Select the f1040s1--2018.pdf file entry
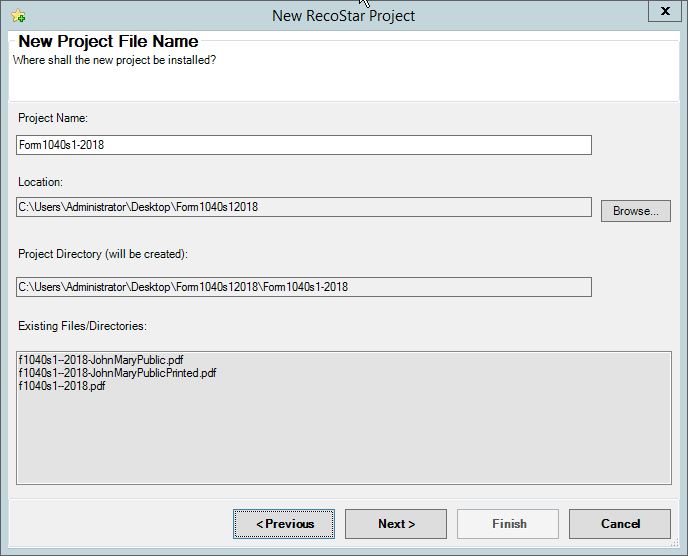The width and height of the screenshot is (688, 556). [x=62, y=386]
